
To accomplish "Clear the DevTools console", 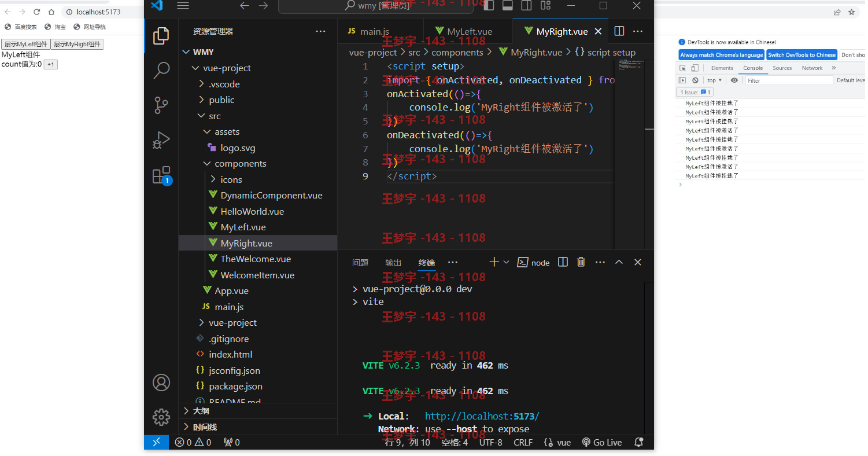I will [x=695, y=80].
